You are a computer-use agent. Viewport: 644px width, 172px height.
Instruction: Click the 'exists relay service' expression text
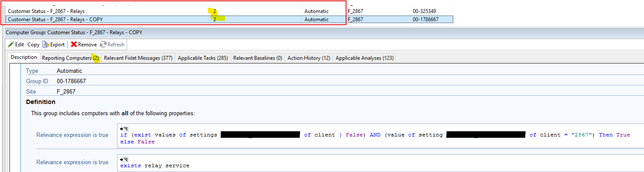pyautogui.click(x=155, y=166)
